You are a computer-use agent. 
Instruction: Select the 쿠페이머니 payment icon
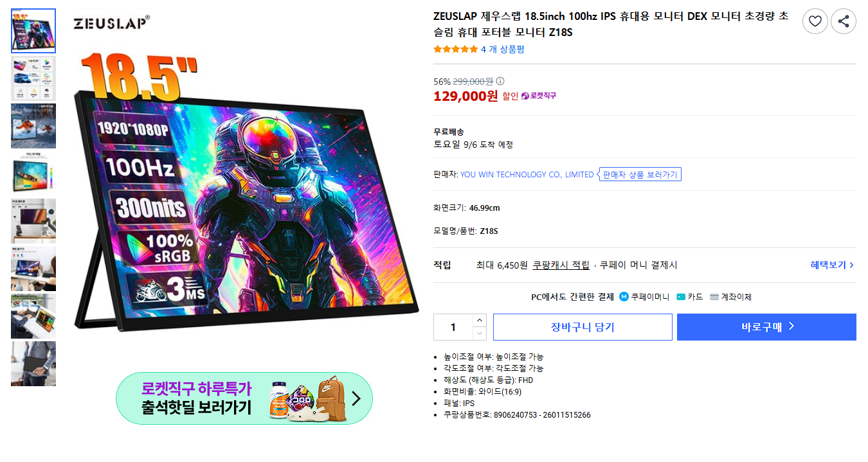point(624,297)
